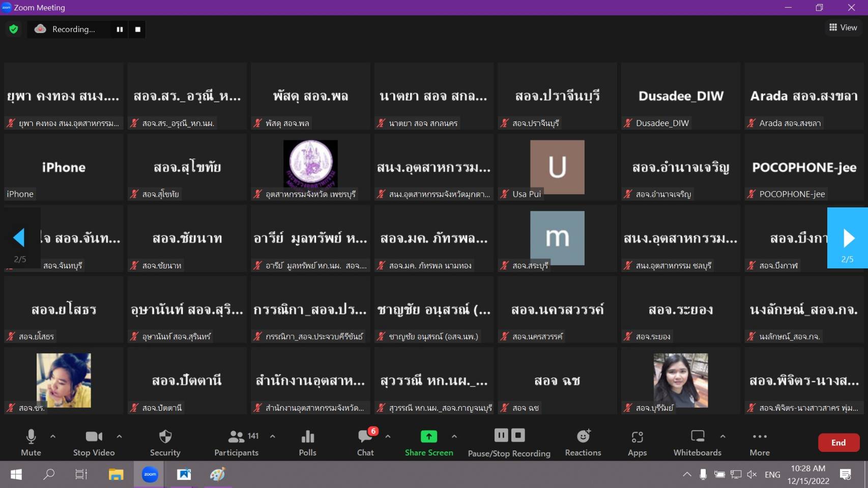Expand audio options arrow beside Mute
The image size is (868, 488).
53,436
